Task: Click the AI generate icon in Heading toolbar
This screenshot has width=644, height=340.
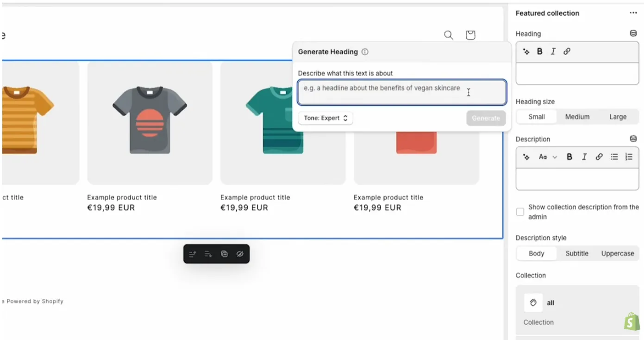Action: [x=526, y=52]
